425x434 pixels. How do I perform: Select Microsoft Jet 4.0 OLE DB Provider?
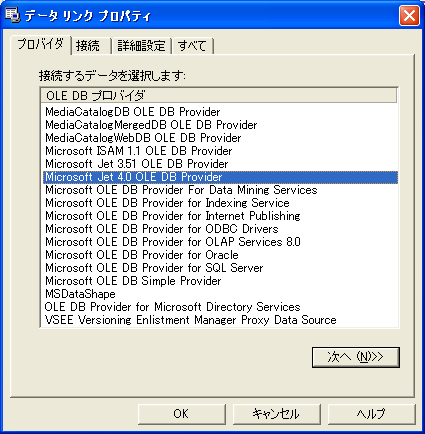[x=220, y=177]
